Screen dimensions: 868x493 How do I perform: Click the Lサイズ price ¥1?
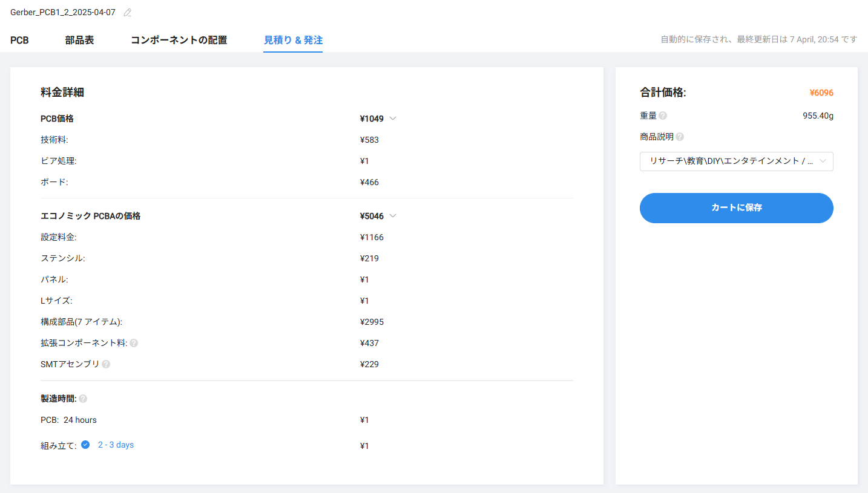[364, 301]
